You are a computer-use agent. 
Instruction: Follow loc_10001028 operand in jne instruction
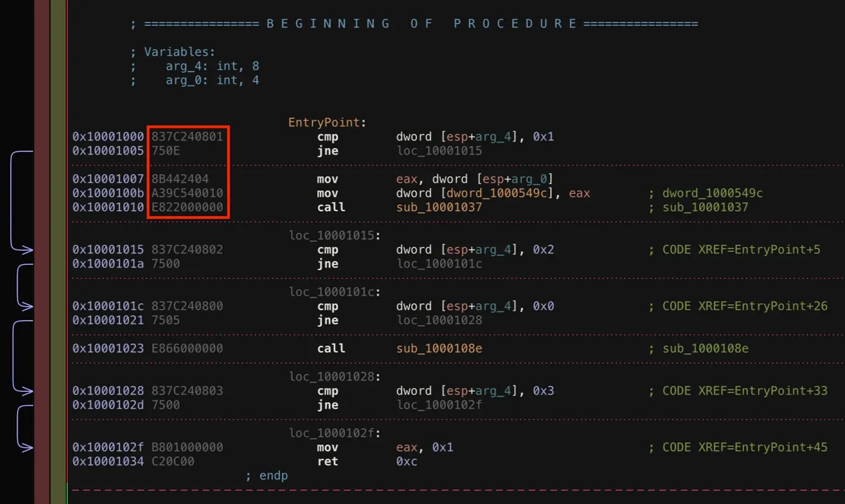(439, 321)
